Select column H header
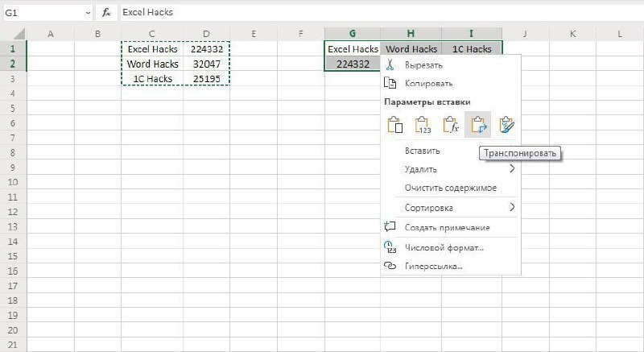Screen dimensions: 644x352 pyautogui.click(x=411, y=34)
